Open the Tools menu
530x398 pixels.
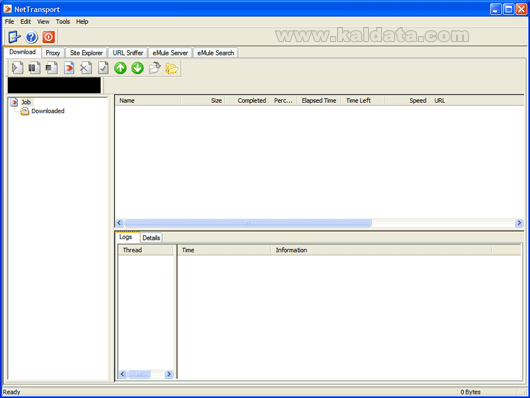(63, 22)
